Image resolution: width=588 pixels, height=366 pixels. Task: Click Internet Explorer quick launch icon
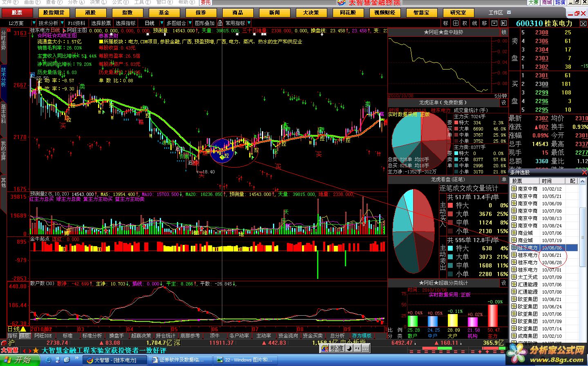click(x=49, y=360)
